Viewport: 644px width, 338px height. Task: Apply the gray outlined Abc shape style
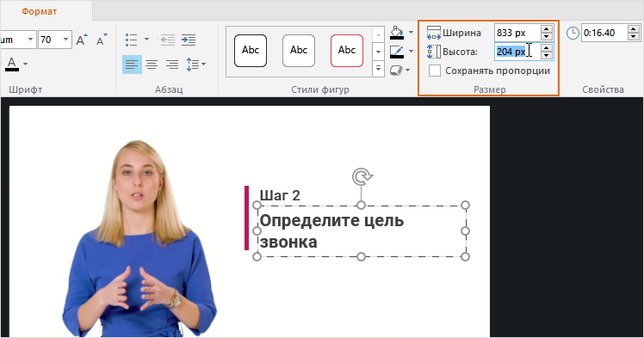pos(299,51)
